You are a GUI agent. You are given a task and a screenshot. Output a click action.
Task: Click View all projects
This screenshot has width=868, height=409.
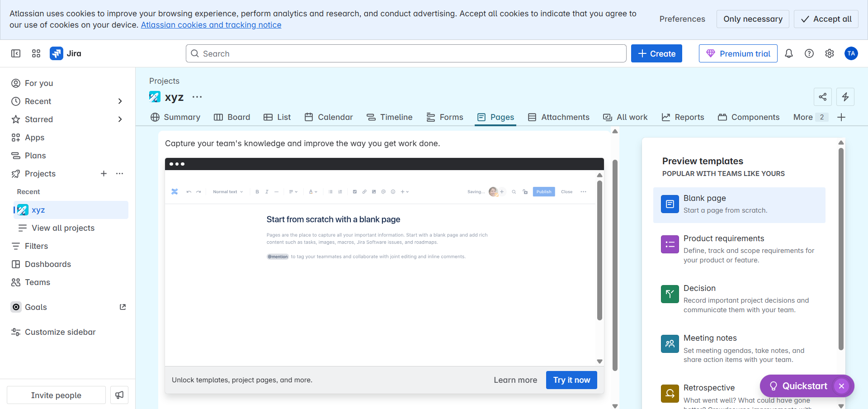click(71, 228)
